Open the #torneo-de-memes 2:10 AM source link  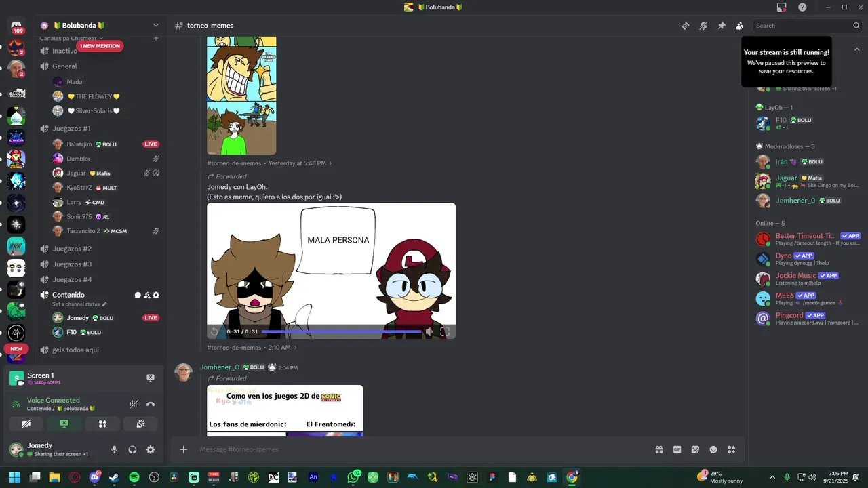coord(252,348)
